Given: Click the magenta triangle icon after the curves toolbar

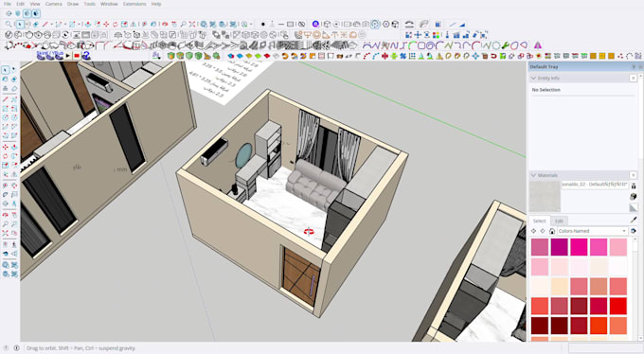Looking at the screenshot, I should tap(538, 45).
